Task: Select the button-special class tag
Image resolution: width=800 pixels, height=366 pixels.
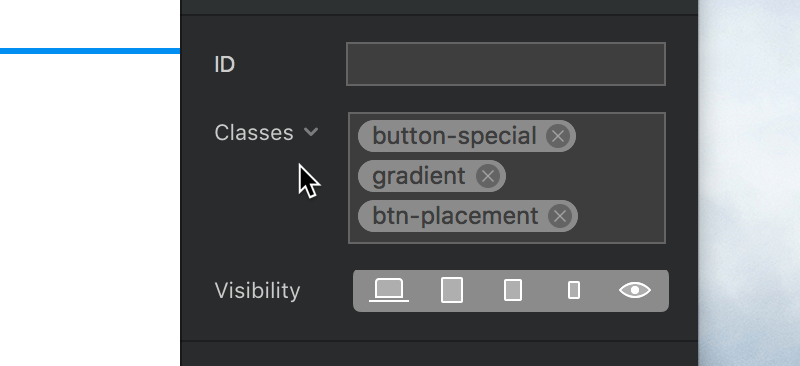Action: point(454,136)
